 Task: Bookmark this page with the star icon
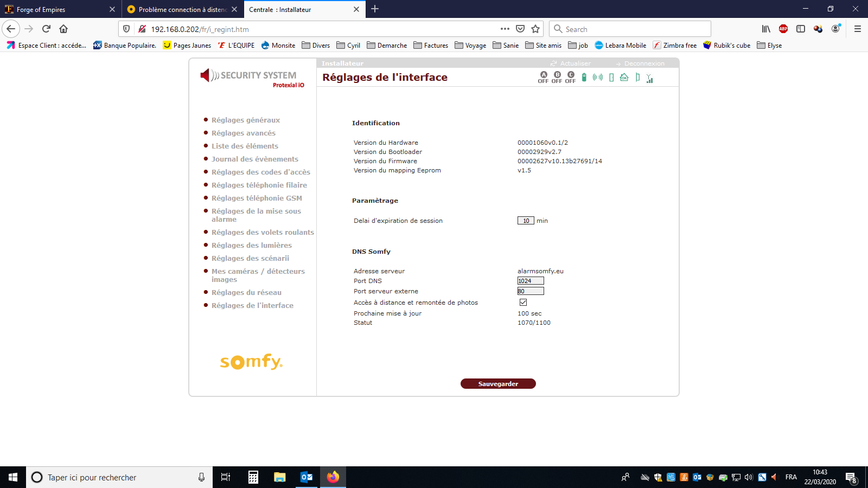535,29
